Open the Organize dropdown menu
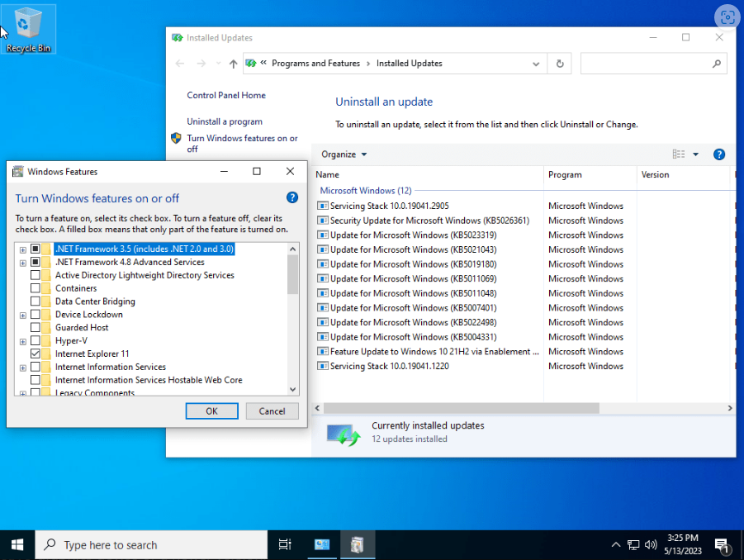The height and width of the screenshot is (560, 744). 344,154
